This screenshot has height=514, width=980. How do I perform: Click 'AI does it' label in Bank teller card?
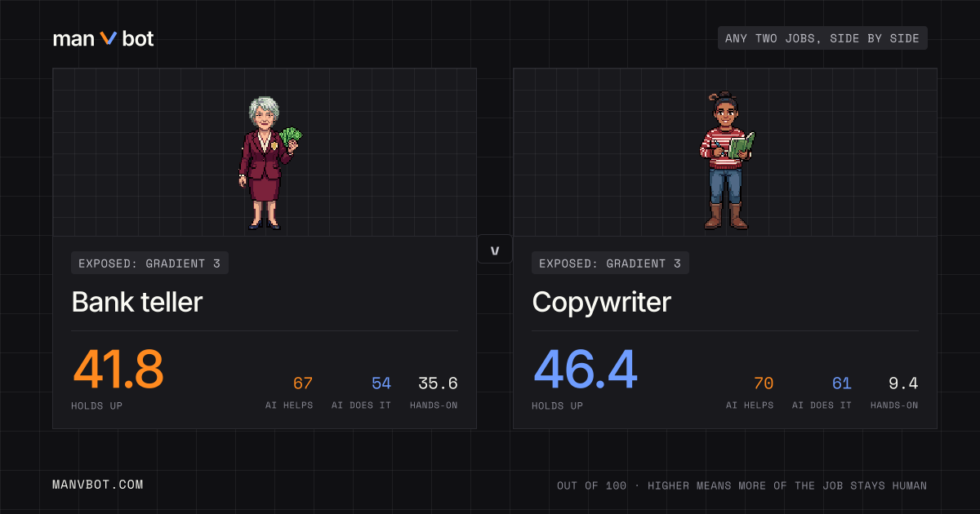point(362,405)
